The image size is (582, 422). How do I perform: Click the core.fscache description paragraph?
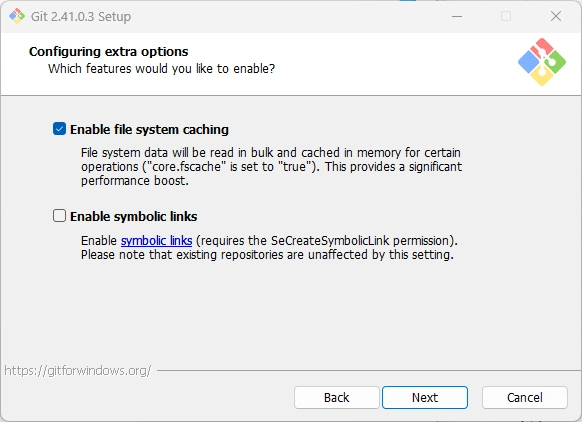pyautogui.click(x=271, y=167)
